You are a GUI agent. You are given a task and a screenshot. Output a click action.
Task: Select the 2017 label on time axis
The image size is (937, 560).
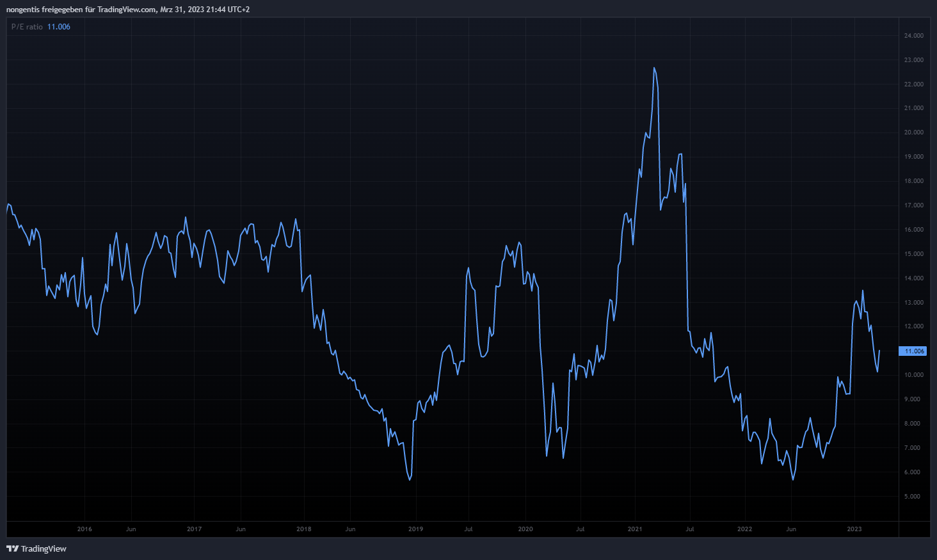194,529
